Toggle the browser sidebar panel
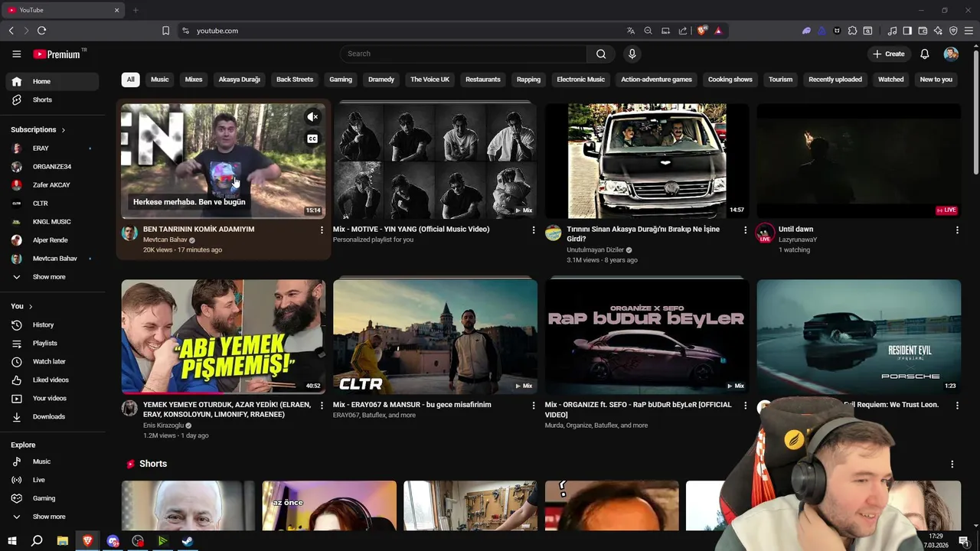The width and height of the screenshot is (980, 551). point(907,31)
